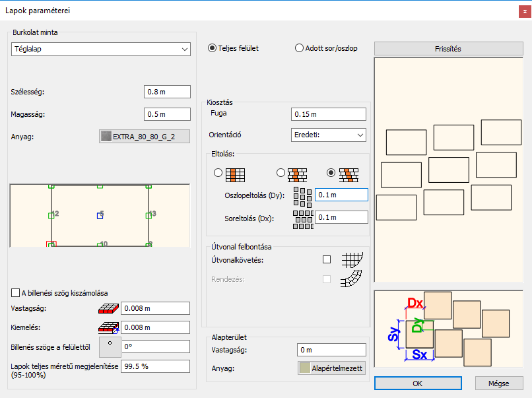
Task: Click the Oszlopeltolás (Dy) input field
Action: point(341,195)
